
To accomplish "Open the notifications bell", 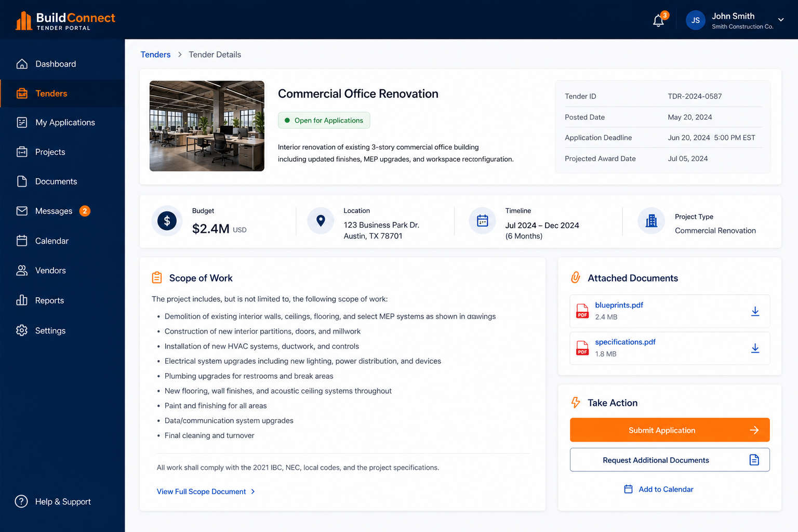I will tap(658, 21).
